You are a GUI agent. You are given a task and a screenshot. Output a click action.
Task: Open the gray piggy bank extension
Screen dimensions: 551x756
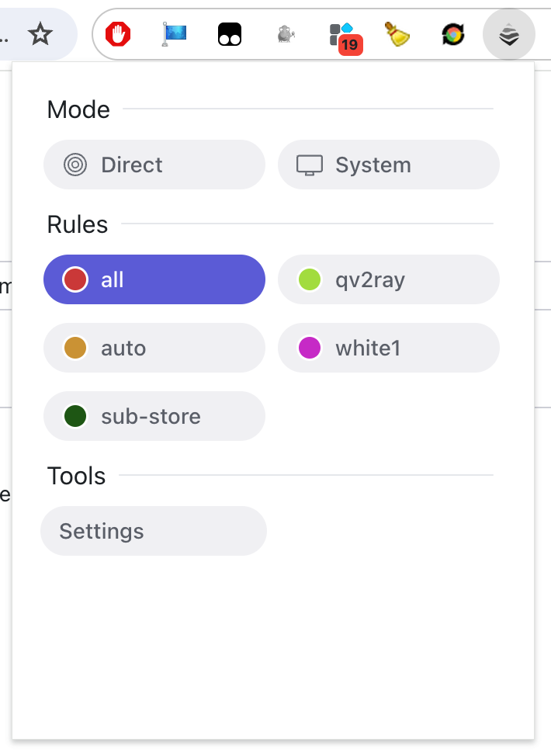point(286,34)
